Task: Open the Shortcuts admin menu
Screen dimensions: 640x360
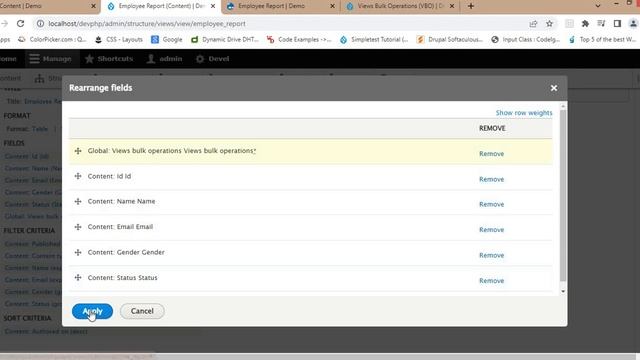Action: pyautogui.click(x=109, y=59)
